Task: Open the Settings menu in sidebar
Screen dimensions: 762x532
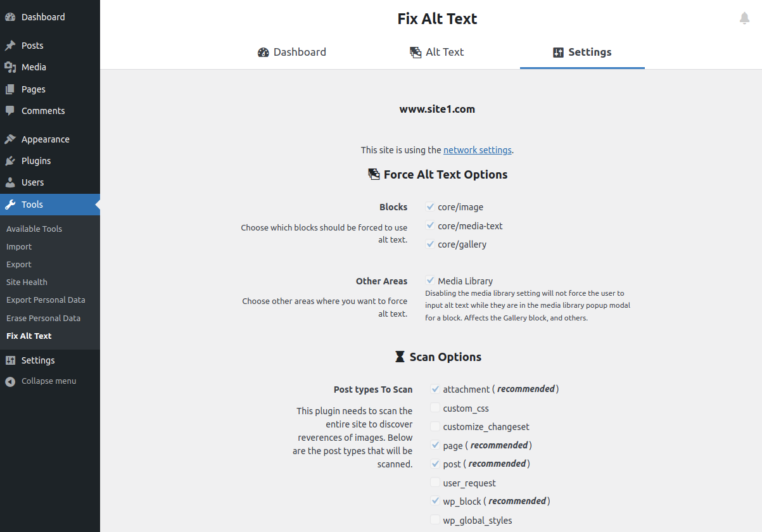Action: click(38, 360)
